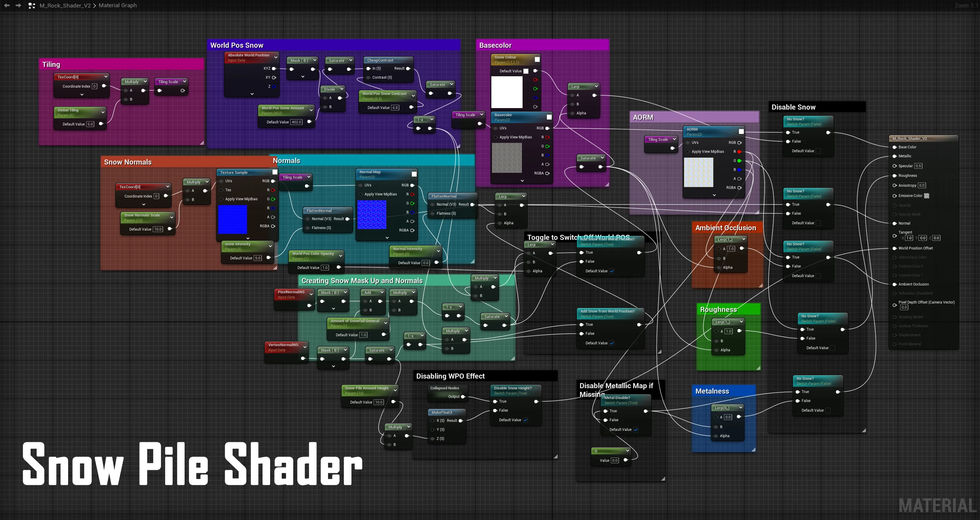Click the Absolute World Position XYZ output pin
Viewport: 980px width, 520px height.
[x=274, y=68]
